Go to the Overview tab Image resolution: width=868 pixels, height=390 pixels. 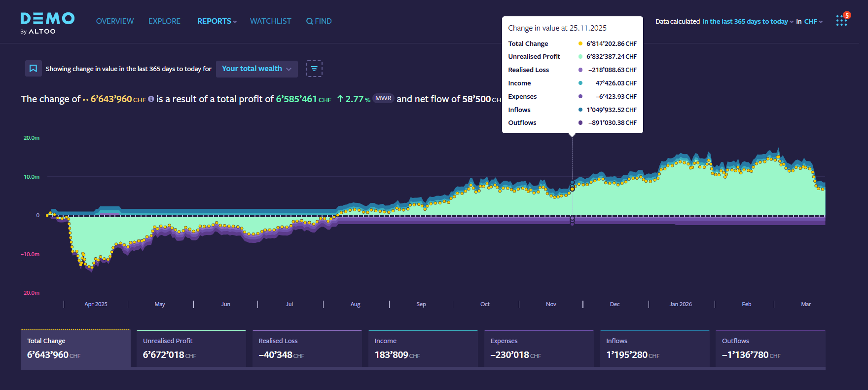pos(115,21)
